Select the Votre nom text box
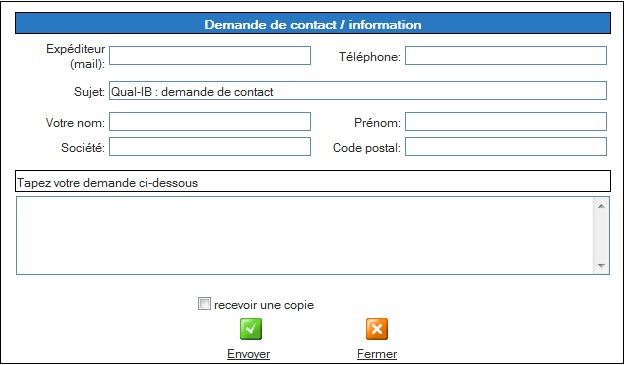Image resolution: width=624 pixels, height=365 pixels. coord(210,121)
